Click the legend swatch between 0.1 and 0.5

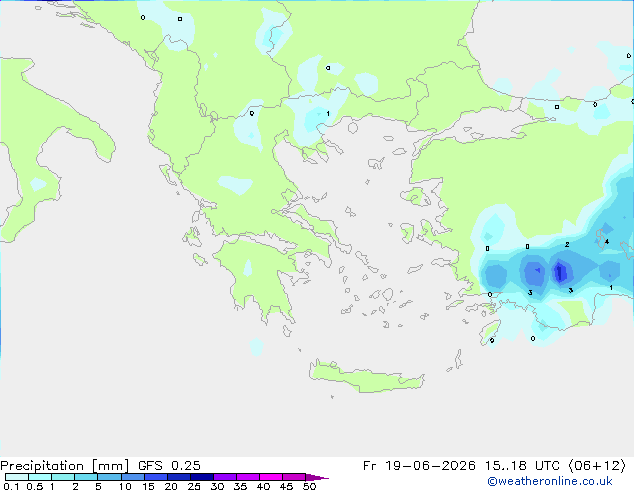pos(17,477)
